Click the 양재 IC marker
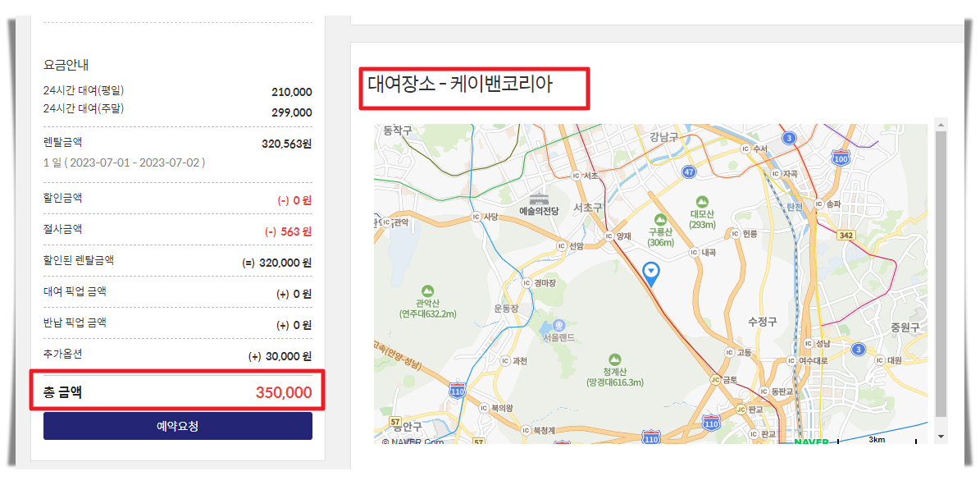980x485 pixels. (609, 236)
